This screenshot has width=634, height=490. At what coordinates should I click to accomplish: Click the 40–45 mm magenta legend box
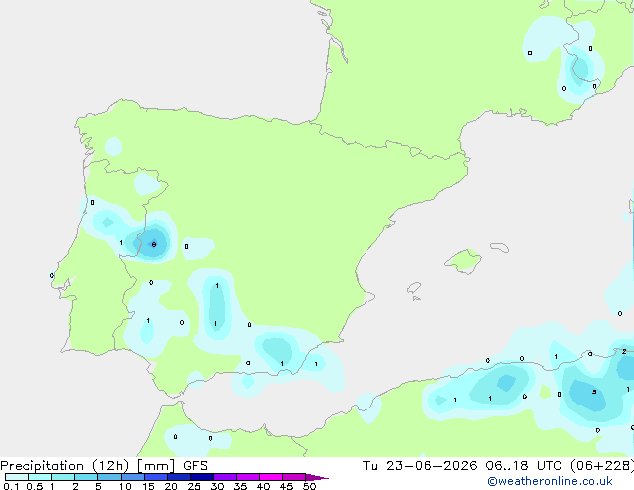coord(271,477)
